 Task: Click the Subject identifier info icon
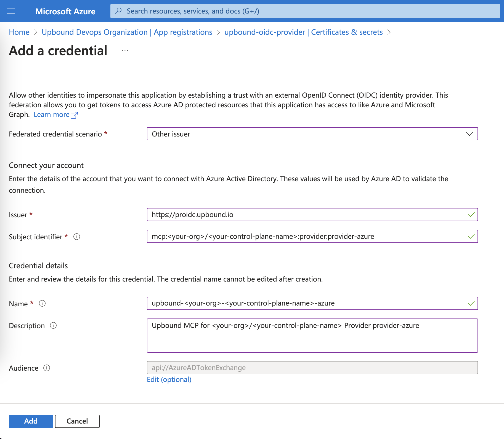coord(77,237)
